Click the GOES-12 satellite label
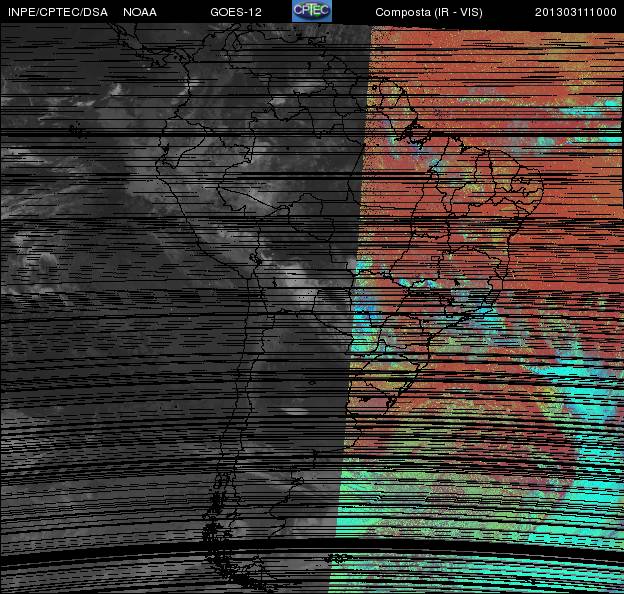Image resolution: width=624 pixels, height=594 pixels. pyautogui.click(x=236, y=12)
